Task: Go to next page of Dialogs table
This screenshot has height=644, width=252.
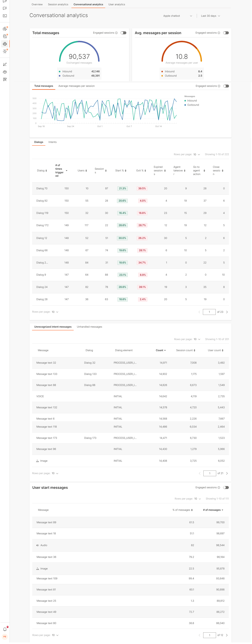Action: [227, 312]
